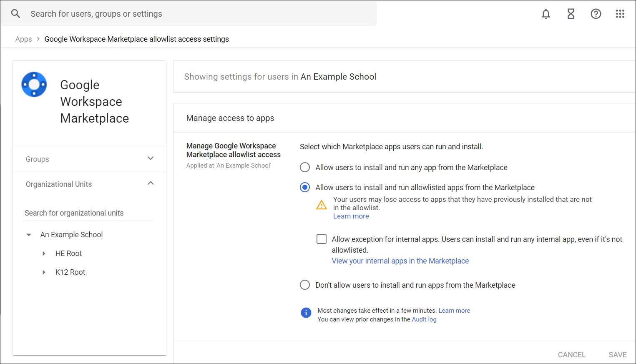Open the notifications bell
This screenshot has width=636, height=364.
(x=546, y=14)
